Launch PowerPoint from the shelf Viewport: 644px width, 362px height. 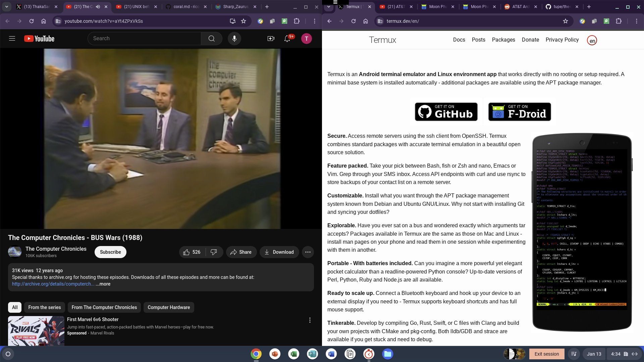[275, 354]
